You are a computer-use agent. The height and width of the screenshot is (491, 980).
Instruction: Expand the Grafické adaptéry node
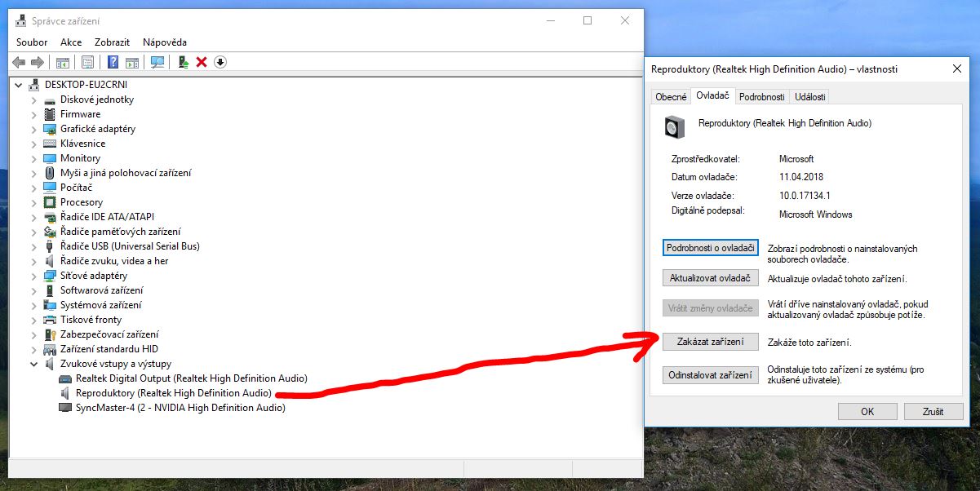[34, 129]
